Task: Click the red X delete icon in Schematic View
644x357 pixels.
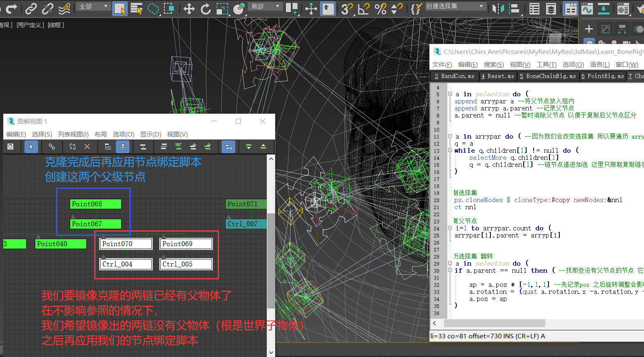Action: coord(87,147)
